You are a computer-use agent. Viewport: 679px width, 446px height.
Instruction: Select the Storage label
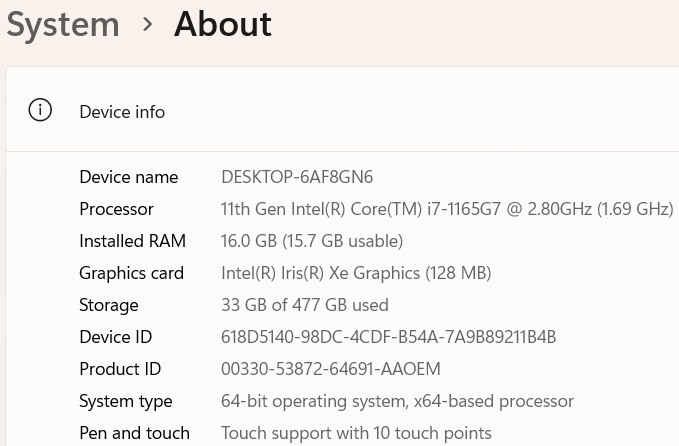109,305
